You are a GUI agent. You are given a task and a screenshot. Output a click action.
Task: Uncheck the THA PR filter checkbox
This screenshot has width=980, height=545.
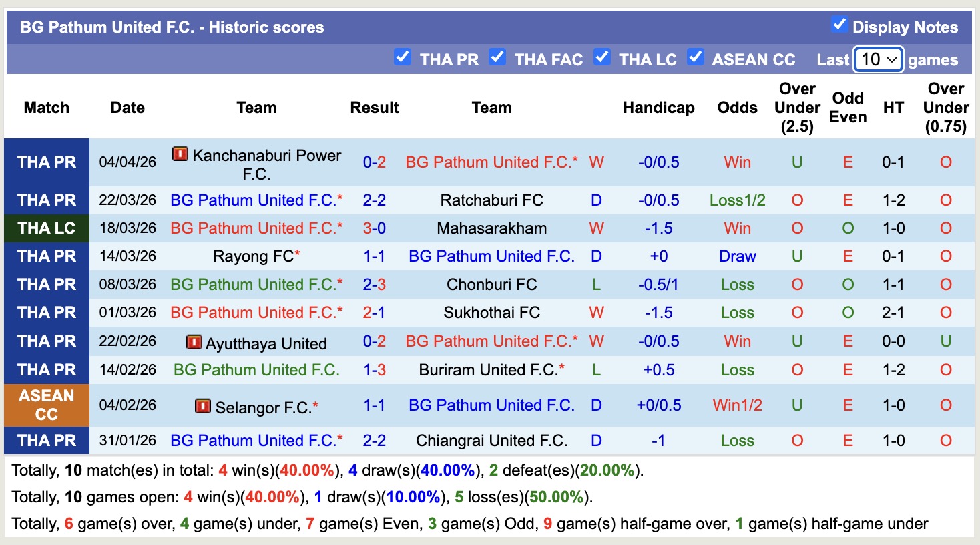tap(402, 58)
